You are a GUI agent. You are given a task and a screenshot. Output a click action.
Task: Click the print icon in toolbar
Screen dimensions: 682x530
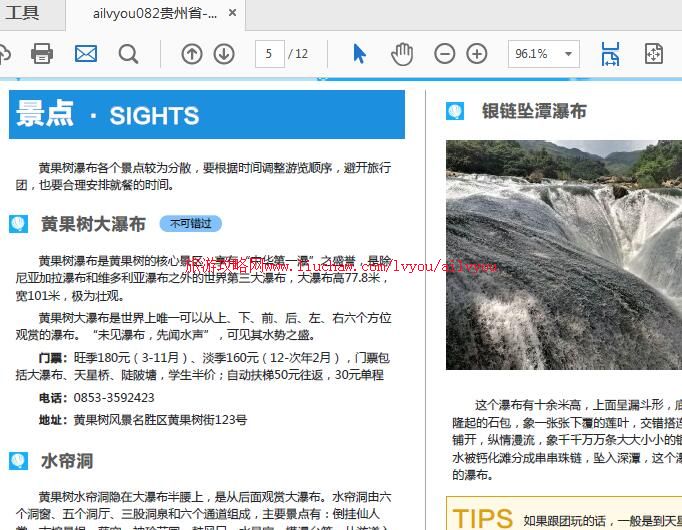coord(42,54)
